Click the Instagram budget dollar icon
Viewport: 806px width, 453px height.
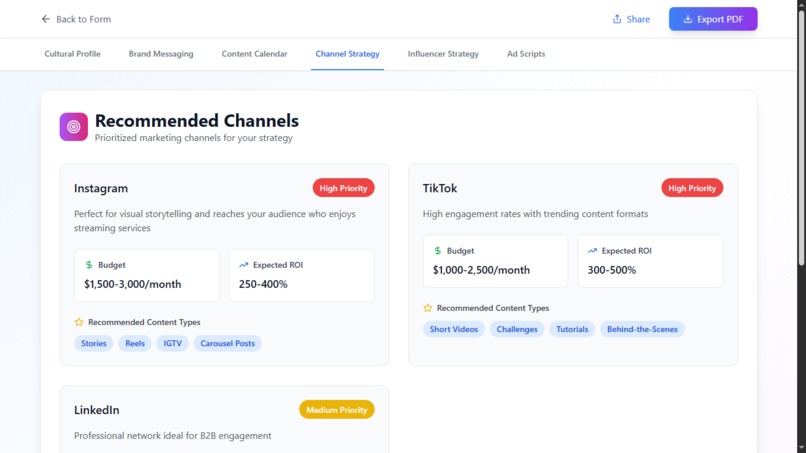(89, 265)
